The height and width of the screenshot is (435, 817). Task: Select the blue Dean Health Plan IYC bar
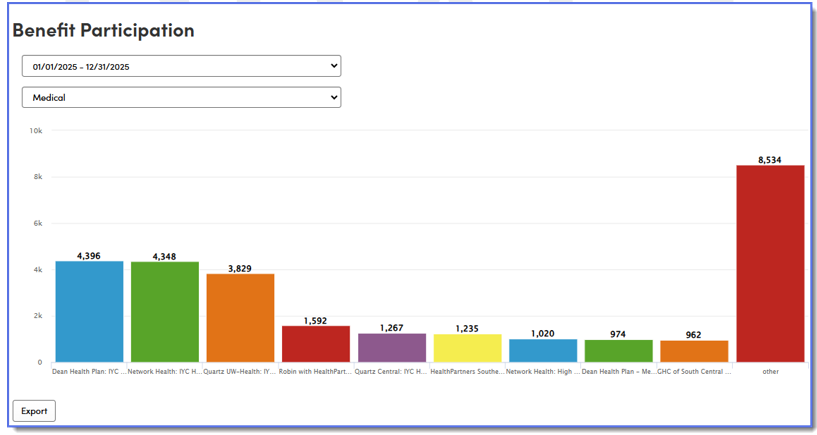pyautogui.click(x=89, y=312)
